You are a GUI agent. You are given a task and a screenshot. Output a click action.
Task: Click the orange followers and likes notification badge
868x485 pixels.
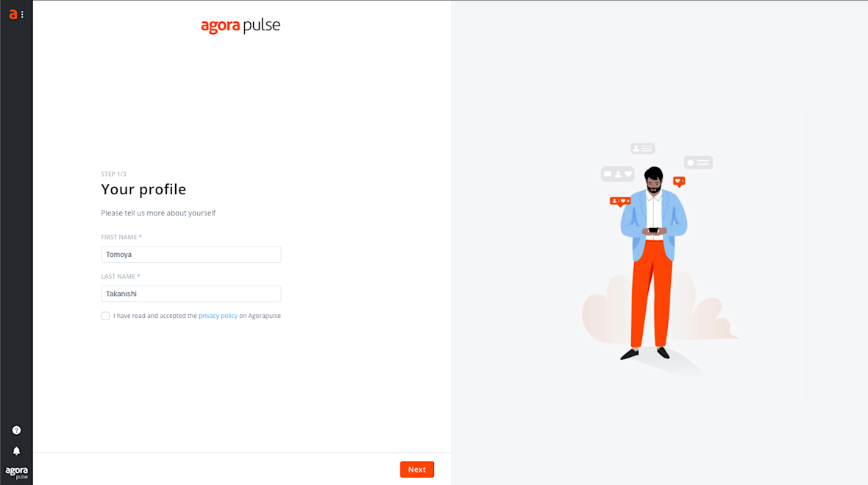pyautogui.click(x=620, y=202)
